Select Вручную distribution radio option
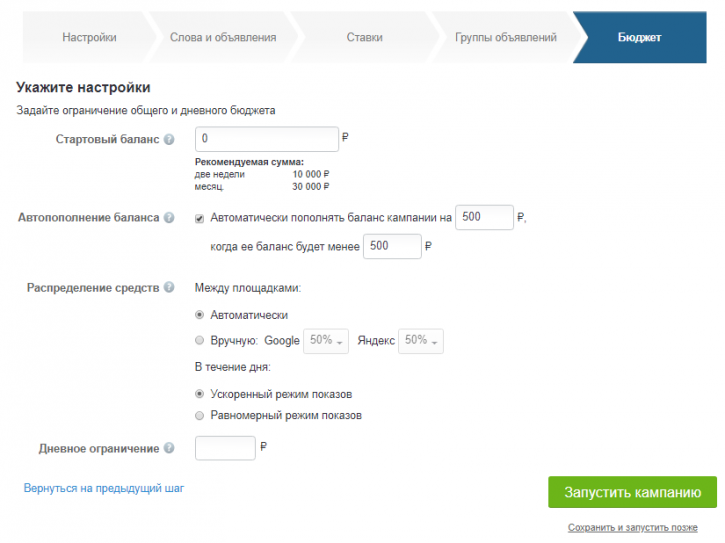 pyautogui.click(x=199, y=340)
